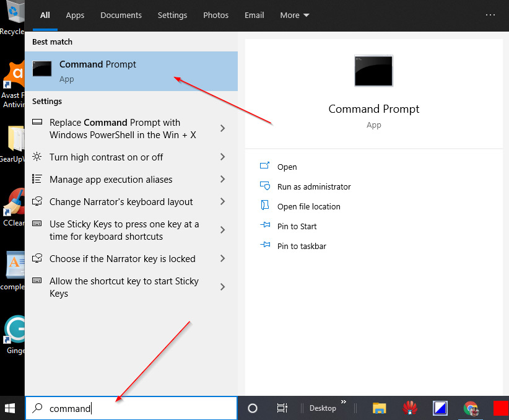Click the keyboard icon beside Allow the shortcut key
The image size is (509, 420).
coord(37,281)
